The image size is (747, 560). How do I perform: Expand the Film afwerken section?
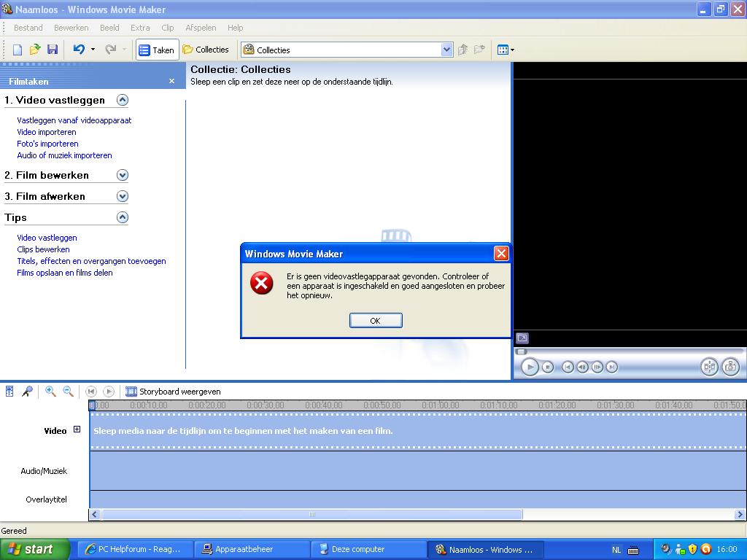coord(123,196)
